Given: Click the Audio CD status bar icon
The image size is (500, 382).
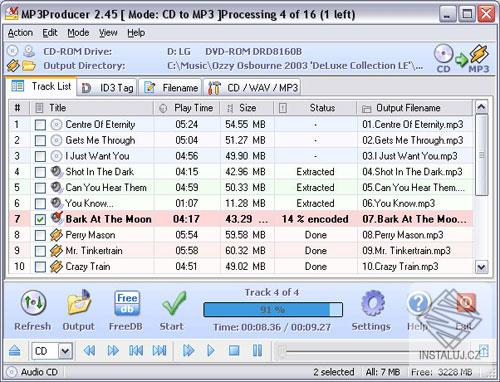Looking at the screenshot, I should click(x=12, y=372).
